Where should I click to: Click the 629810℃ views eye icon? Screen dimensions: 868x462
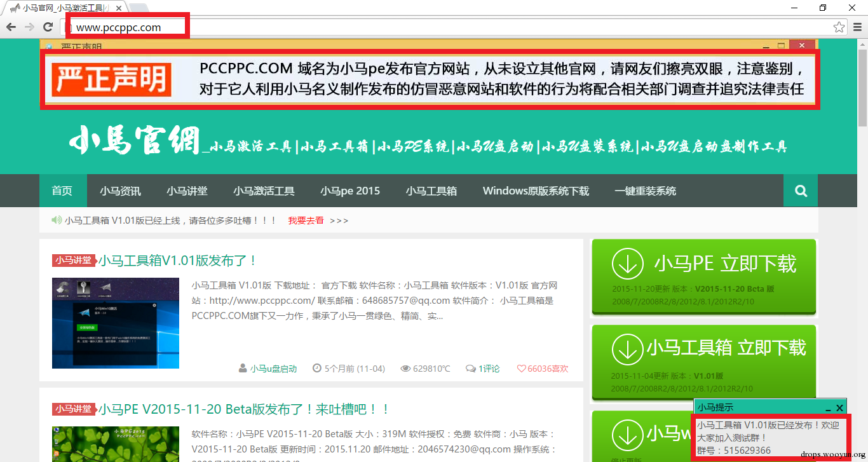[x=405, y=369]
